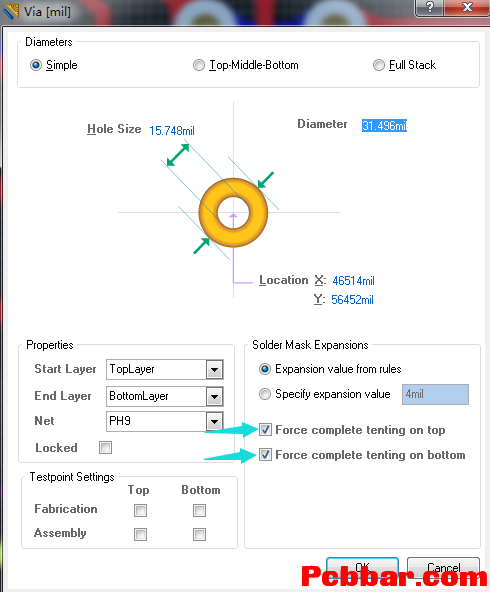Open the End Layer dropdown
The image size is (490, 592).
pyautogui.click(x=214, y=396)
